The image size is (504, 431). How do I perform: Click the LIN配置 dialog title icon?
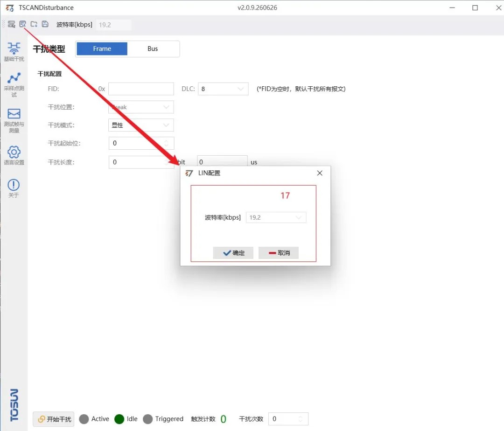pyautogui.click(x=189, y=173)
